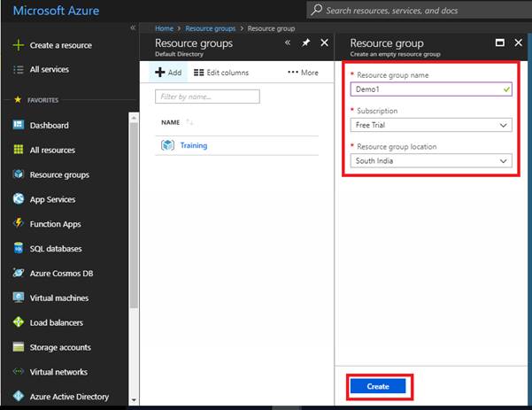The image size is (532, 410).
Task: Click the Training resource group cube icon
Action: (167, 145)
